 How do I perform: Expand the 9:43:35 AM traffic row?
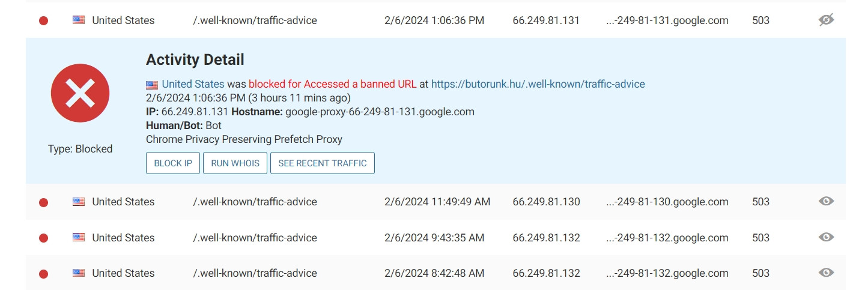436,238
